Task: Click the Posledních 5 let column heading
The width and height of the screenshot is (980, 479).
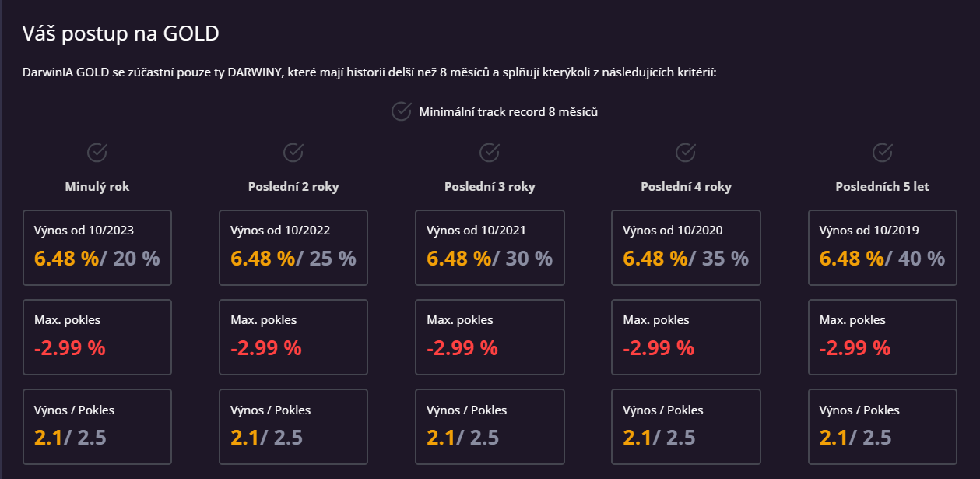Action: [x=882, y=187]
